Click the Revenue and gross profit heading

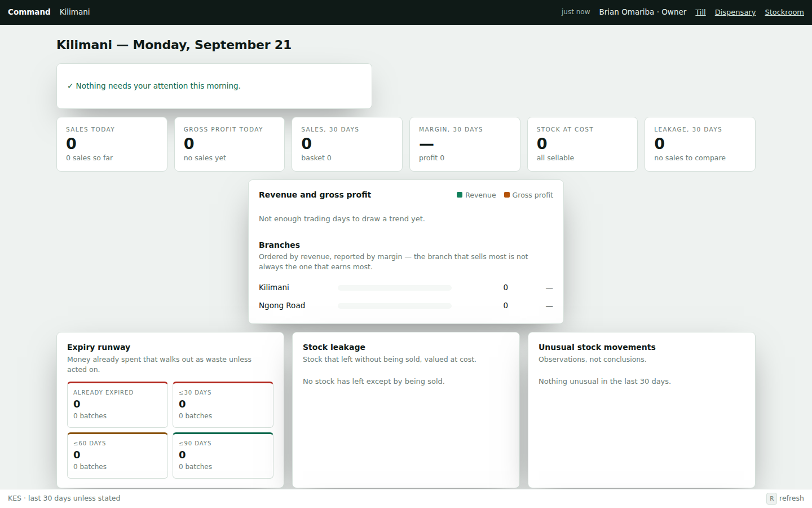pyautogui.click(x=315, y=195)
